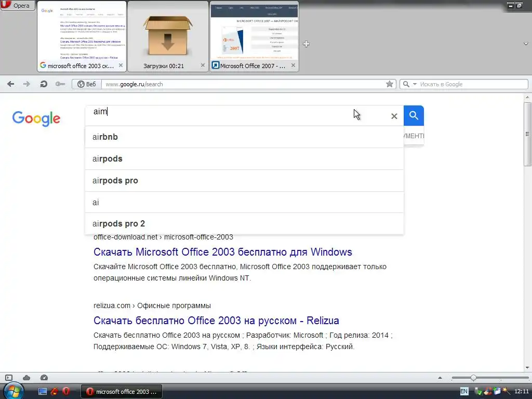Open Opera Link cloud icon
This screenshot has width=532, height=399.
point(26,378)
